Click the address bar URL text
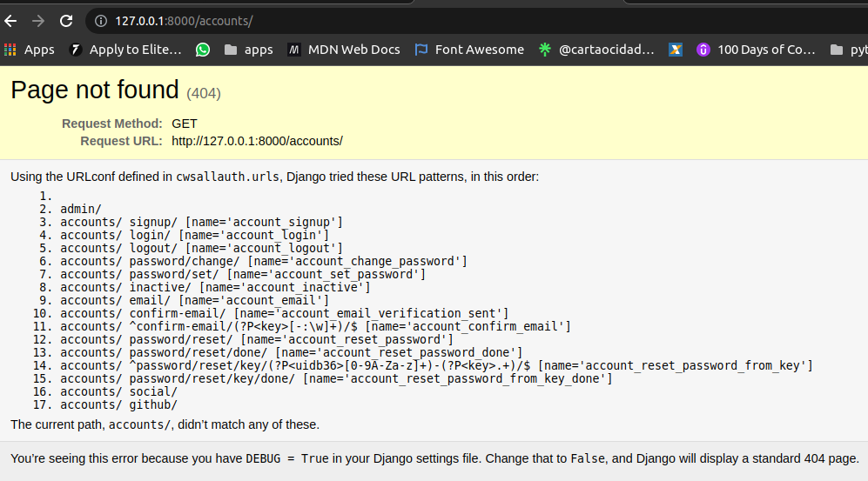This screenshot has width=868, height=481. coord(184,21)
